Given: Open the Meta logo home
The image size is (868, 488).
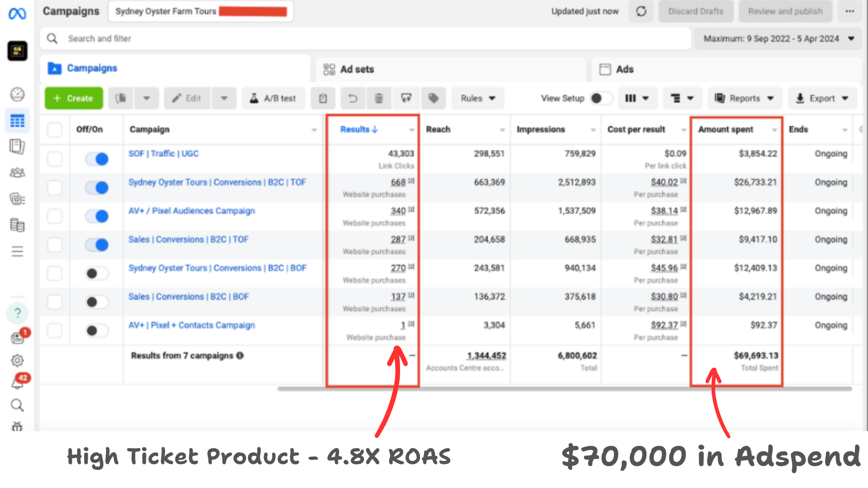Looking at the screenshot, I should pos(17,14).
